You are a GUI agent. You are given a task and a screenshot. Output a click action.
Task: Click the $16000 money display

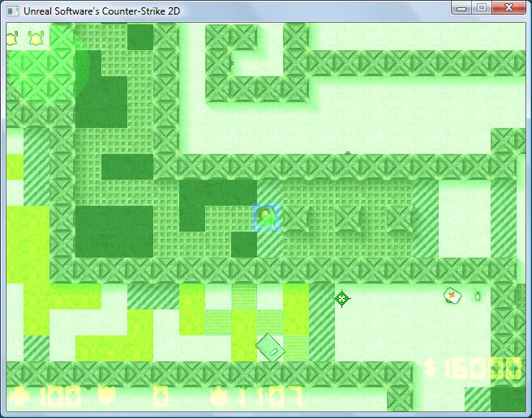pyautogui.click(x=473, y=369)
